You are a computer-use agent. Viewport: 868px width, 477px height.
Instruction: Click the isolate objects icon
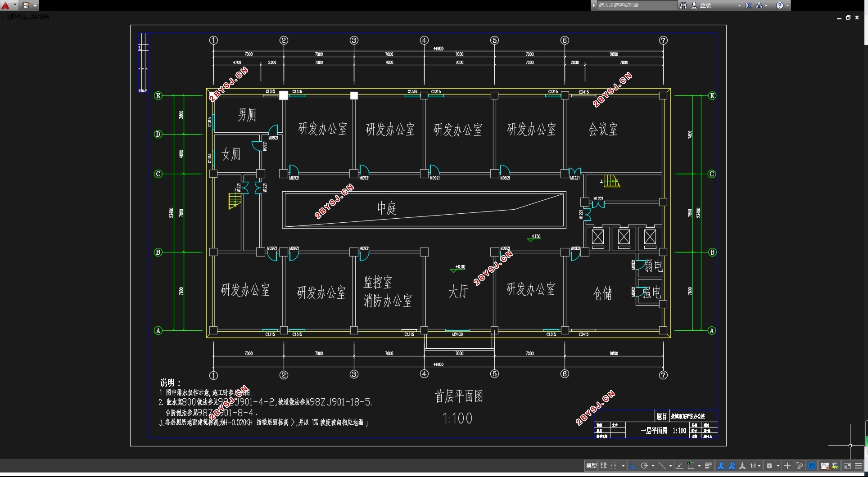[800, 466]
